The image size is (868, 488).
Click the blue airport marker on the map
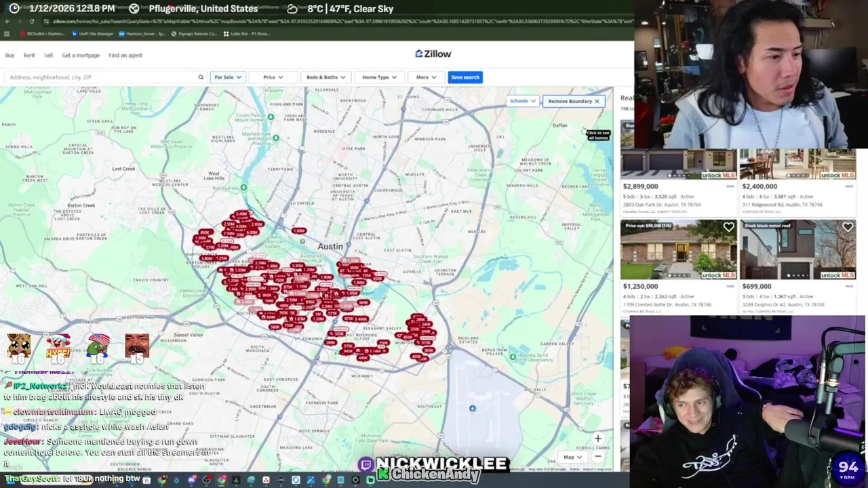(x=473, y=409)
